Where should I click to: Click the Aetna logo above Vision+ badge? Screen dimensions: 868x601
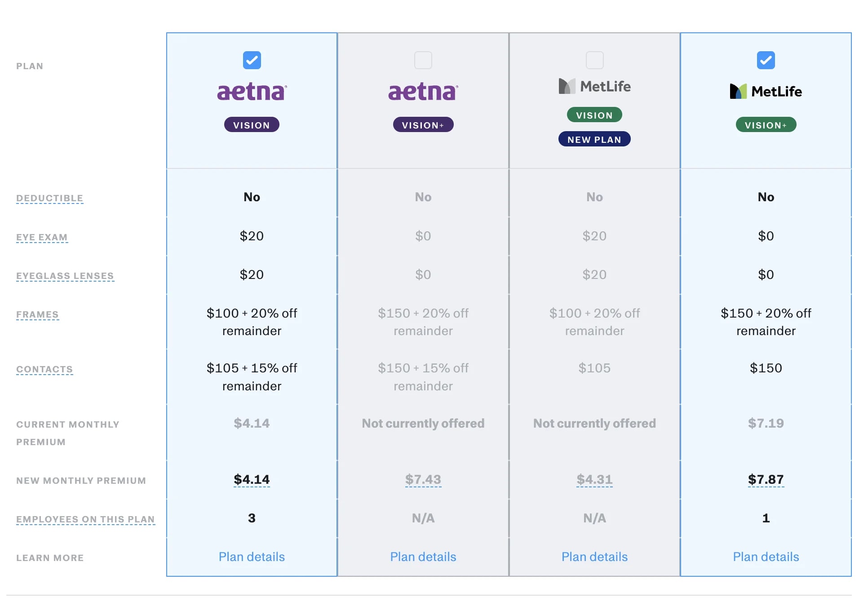(x=423, y=92)
